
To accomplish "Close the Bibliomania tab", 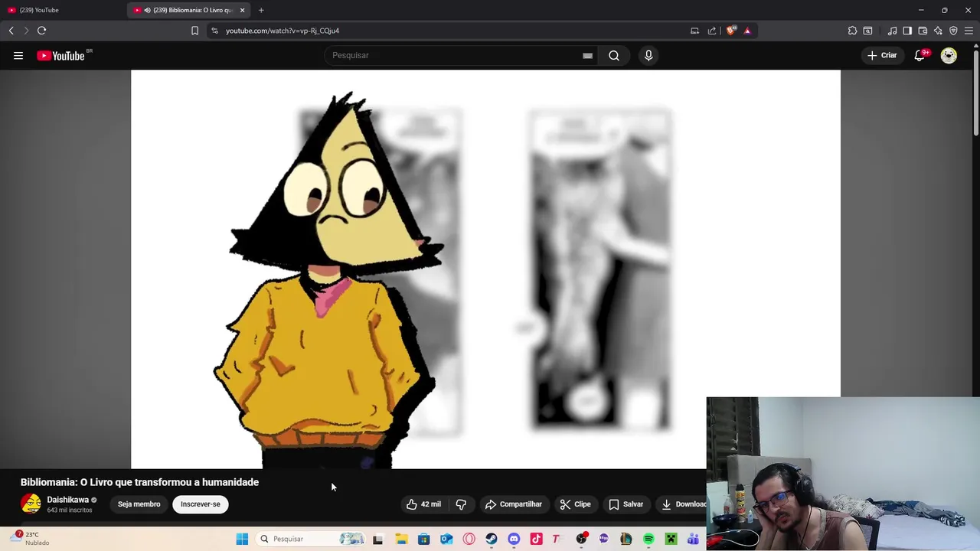I will click(242, 10).
